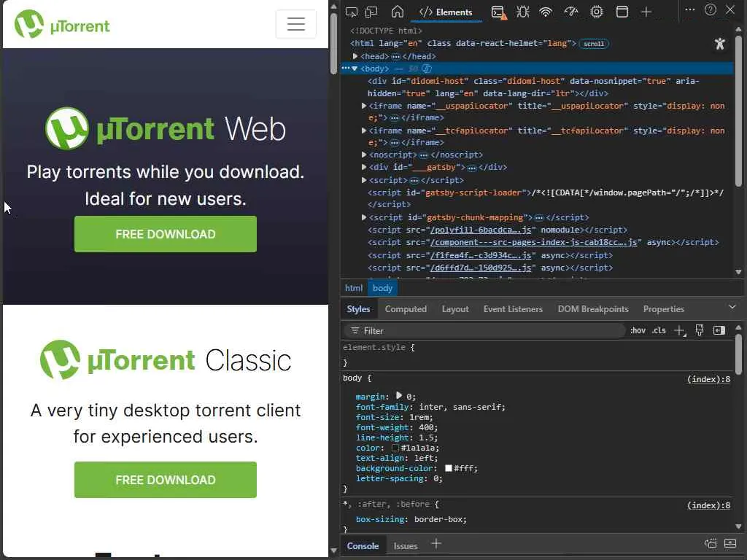Open the Console tool icon with warning
This screenshot has height=560, width=747.
pos(498,12)
